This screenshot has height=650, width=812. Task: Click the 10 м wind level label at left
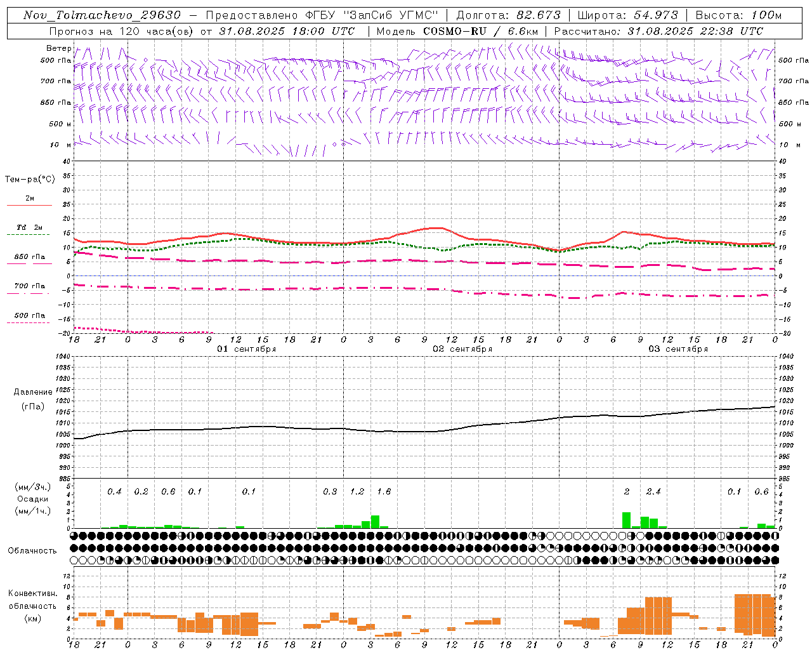60,145
